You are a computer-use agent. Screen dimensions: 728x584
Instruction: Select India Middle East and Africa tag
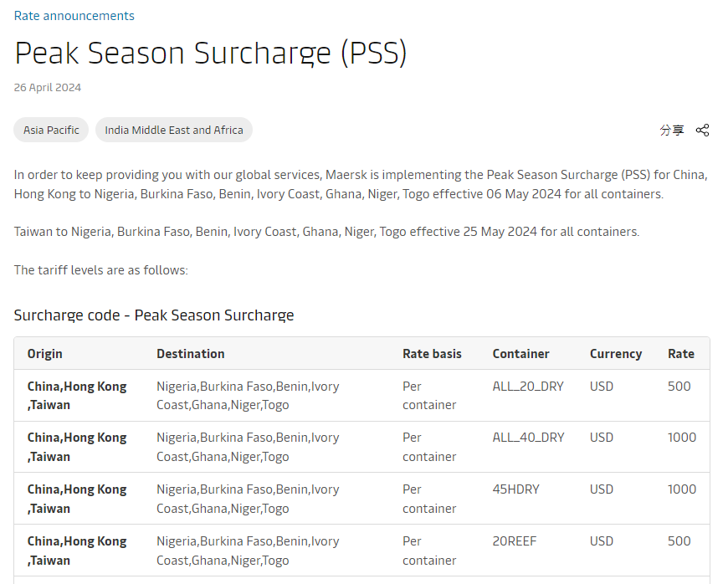(x=174, y=130)
